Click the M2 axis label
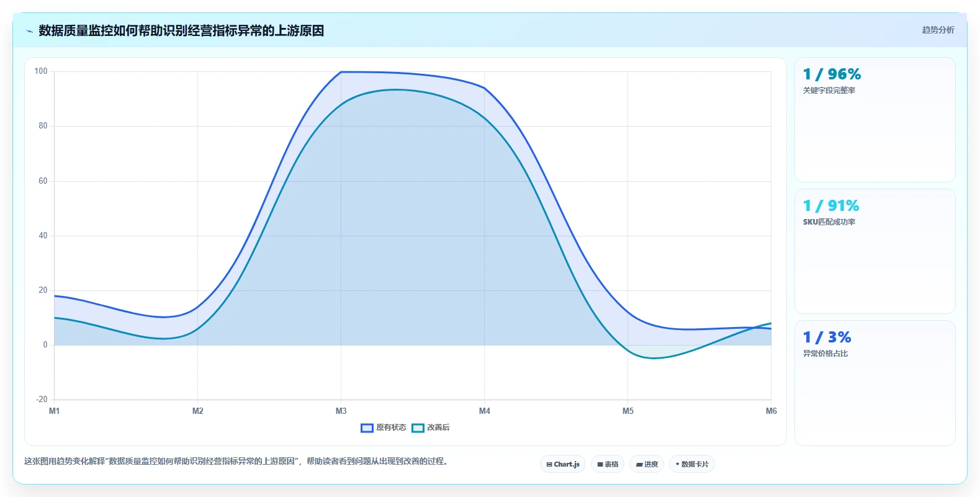Image resolution: width=980 pixels, height=497 pixels. (198, 411)
